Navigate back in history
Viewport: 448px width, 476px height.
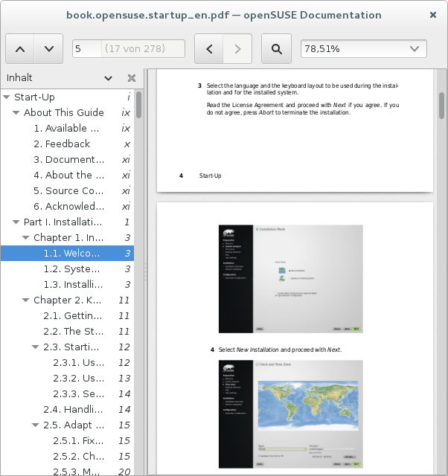[x=209, y=49]
